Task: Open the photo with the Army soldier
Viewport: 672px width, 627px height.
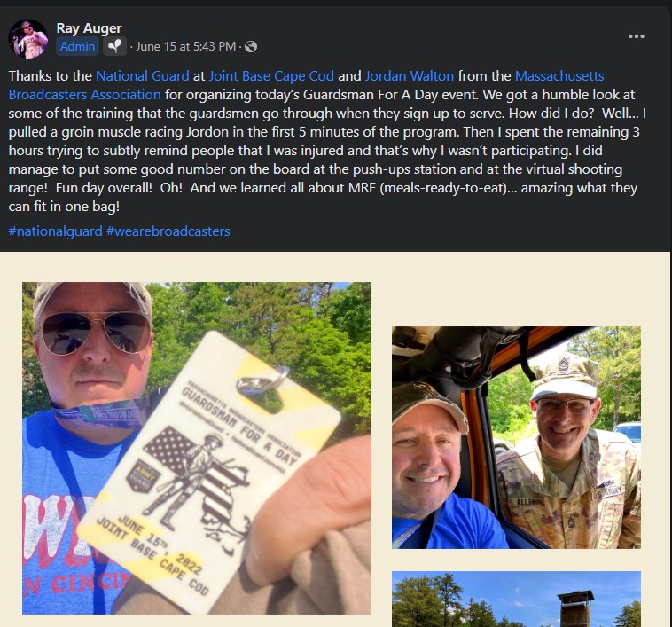Action: pos(516,437)
